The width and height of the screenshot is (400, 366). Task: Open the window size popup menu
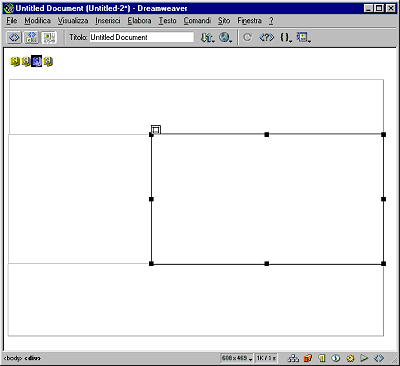coord(237,358)
